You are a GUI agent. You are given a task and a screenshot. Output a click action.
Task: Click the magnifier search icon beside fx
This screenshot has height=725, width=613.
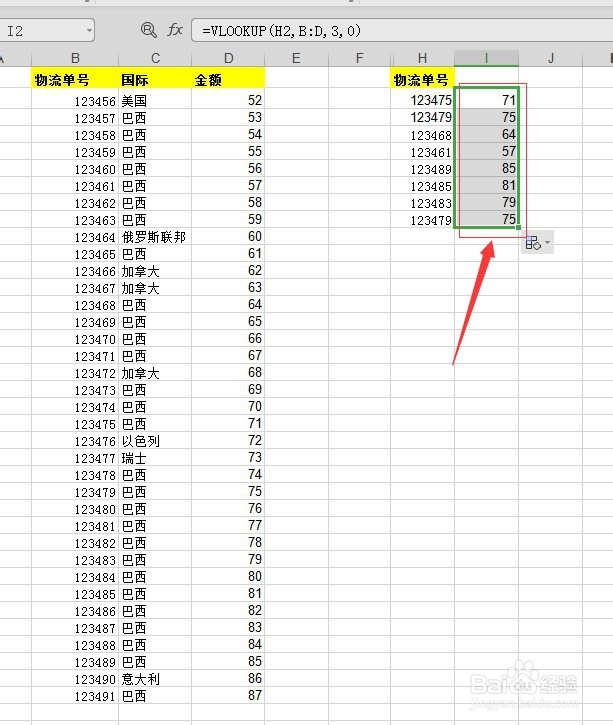148,30
